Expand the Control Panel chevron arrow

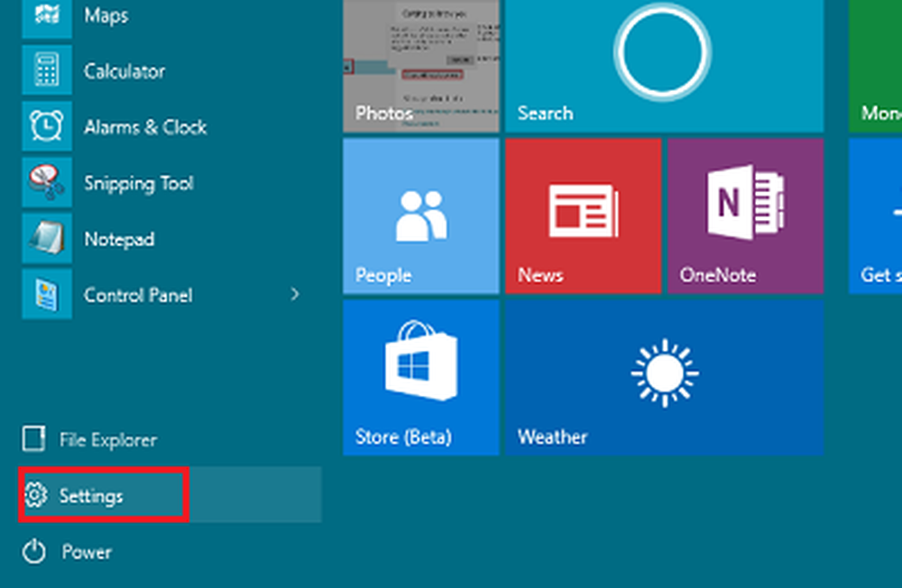(294, 294)
